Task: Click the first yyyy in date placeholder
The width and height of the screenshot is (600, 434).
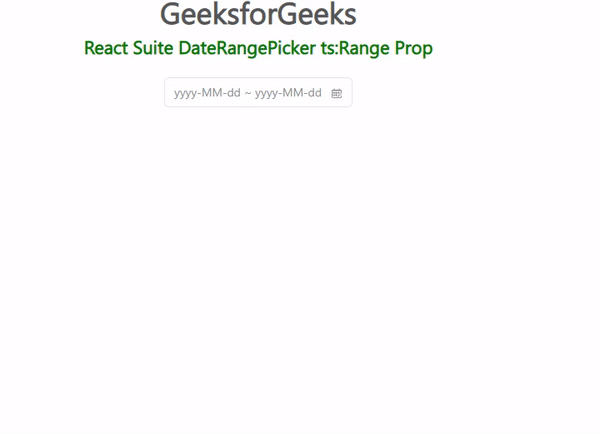Action: click(186, 94)
